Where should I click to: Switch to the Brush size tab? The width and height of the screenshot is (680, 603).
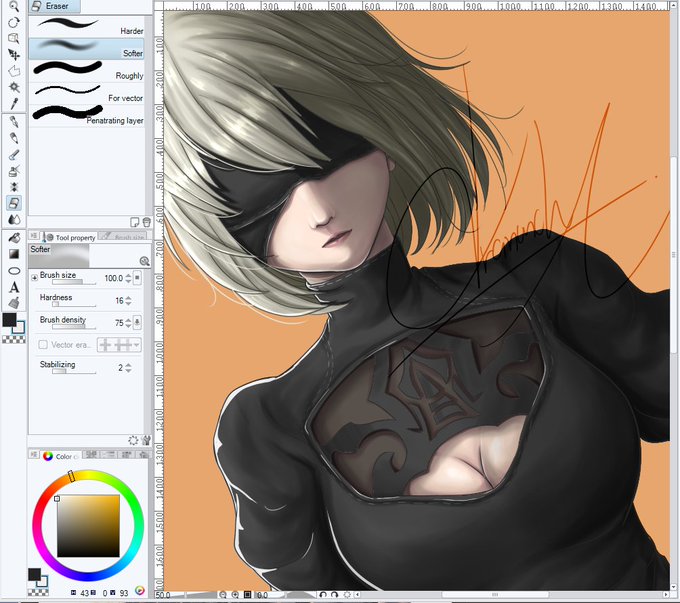pyautogui.click(x=123, y=237)
